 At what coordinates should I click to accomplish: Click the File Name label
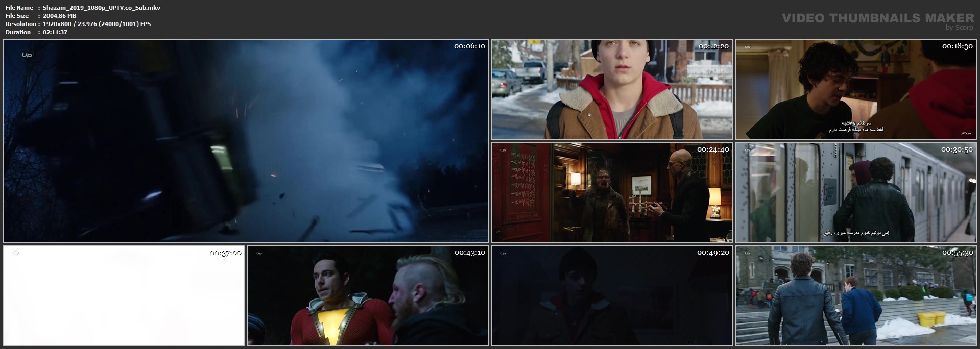(19, 8)
